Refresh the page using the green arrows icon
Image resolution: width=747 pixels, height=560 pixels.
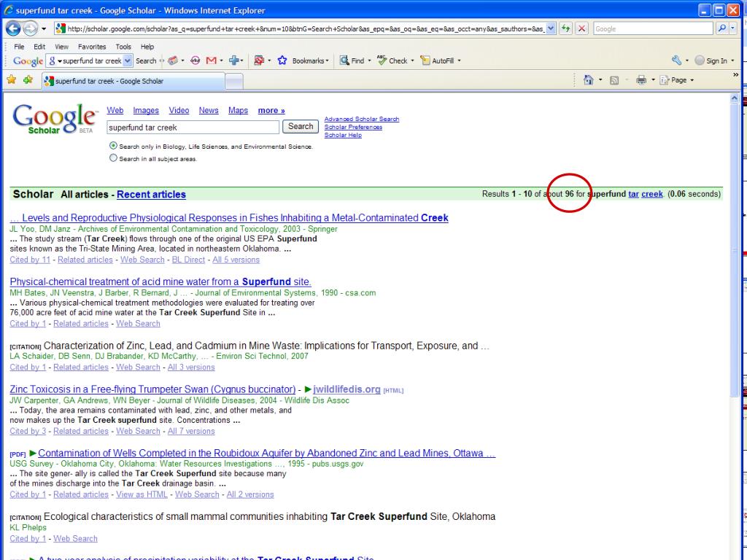click(565, 28)
